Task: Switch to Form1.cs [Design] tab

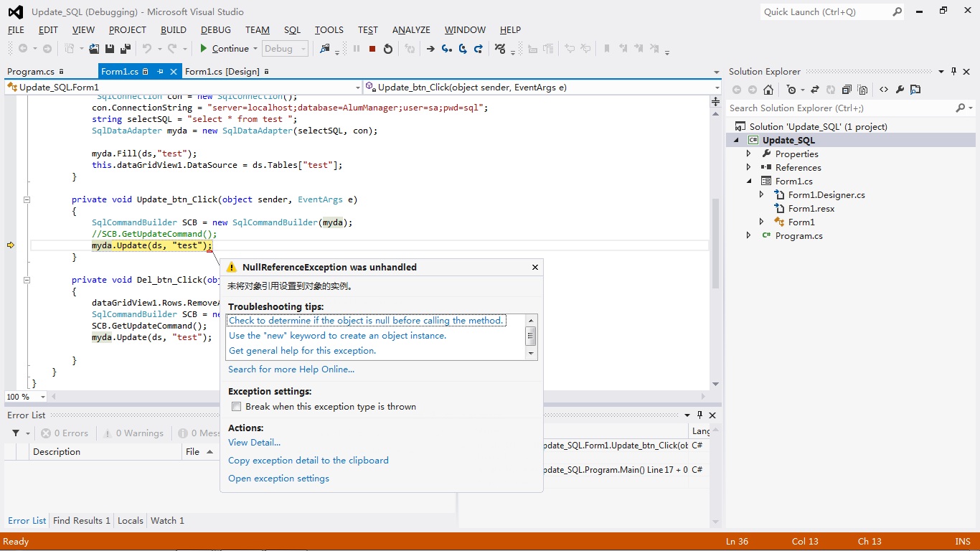Action: 222,72
